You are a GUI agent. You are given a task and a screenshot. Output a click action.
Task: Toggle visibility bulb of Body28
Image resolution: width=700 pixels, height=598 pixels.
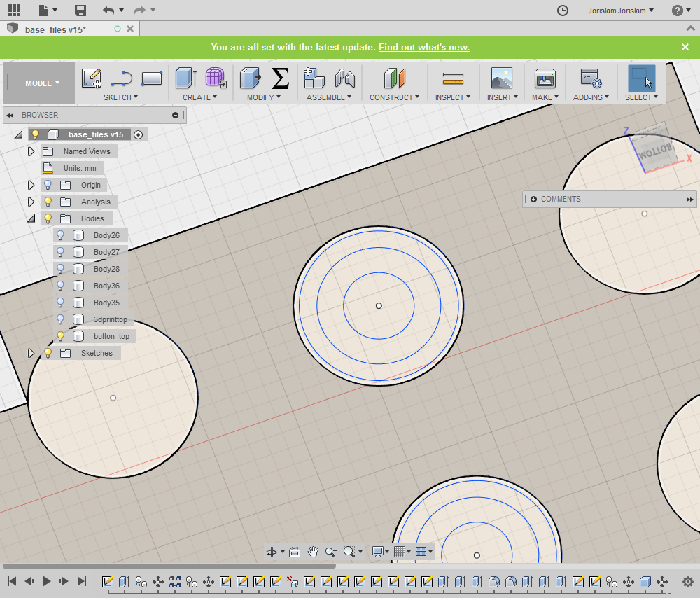[61, 269]
